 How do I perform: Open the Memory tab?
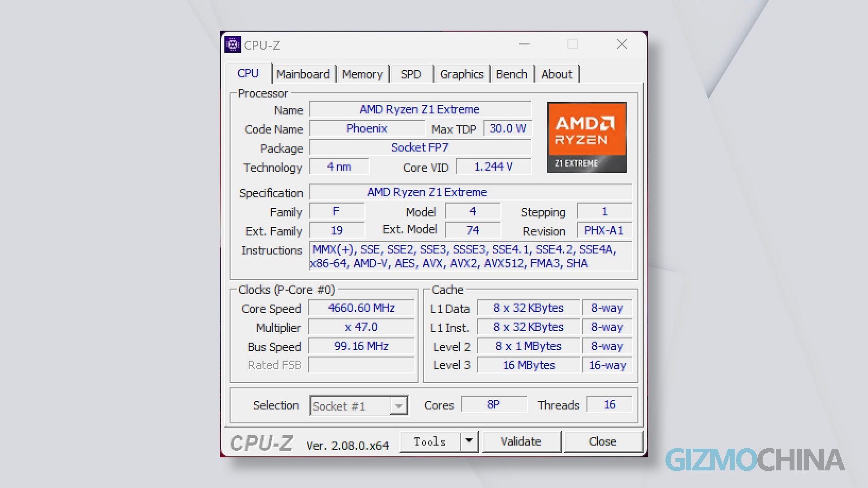tap(362, 74)
